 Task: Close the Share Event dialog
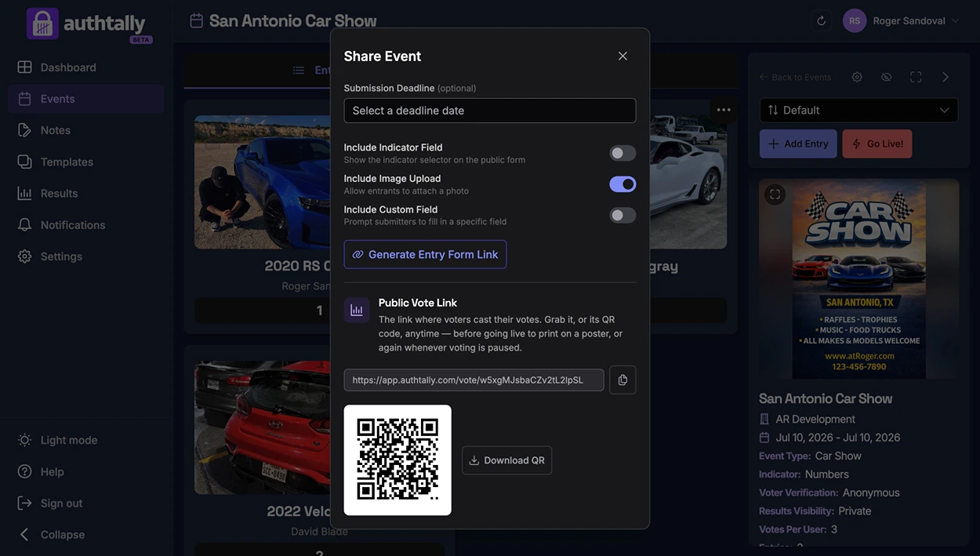point(622,56)
